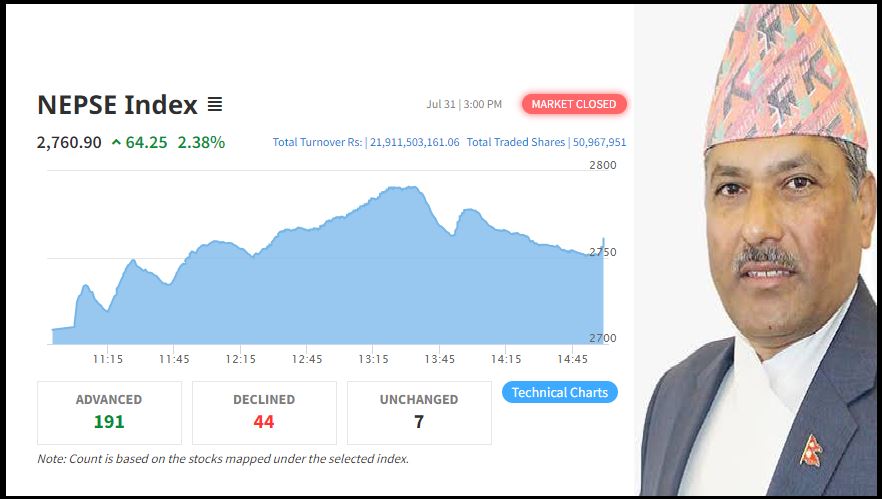Select the ADVANCED 191 stocks box

point(109,412)
